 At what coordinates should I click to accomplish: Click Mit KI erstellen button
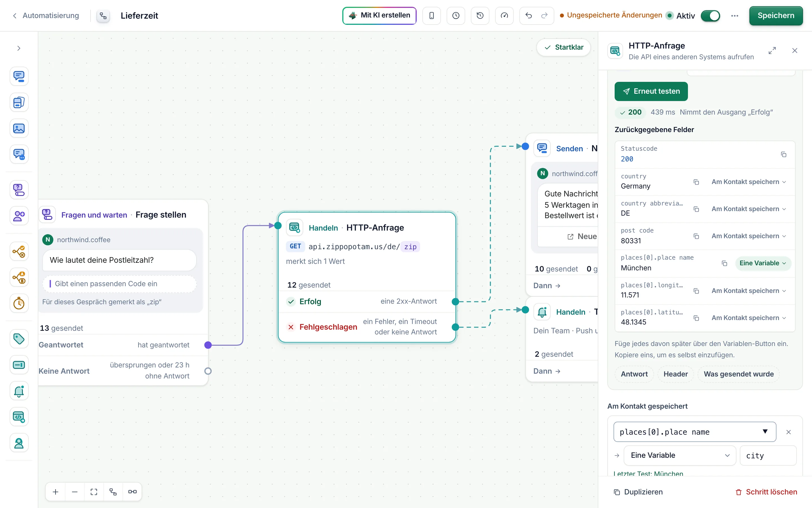click(379, 16)
